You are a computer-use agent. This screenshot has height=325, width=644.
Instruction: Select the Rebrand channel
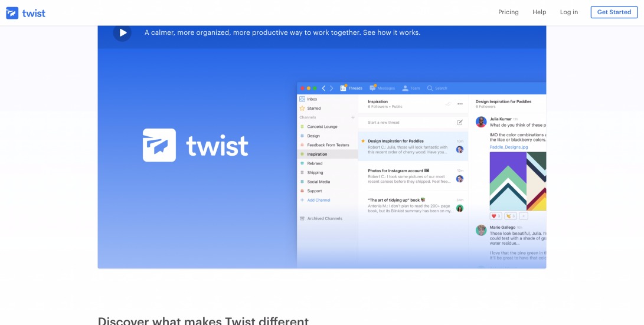point(328,163)
